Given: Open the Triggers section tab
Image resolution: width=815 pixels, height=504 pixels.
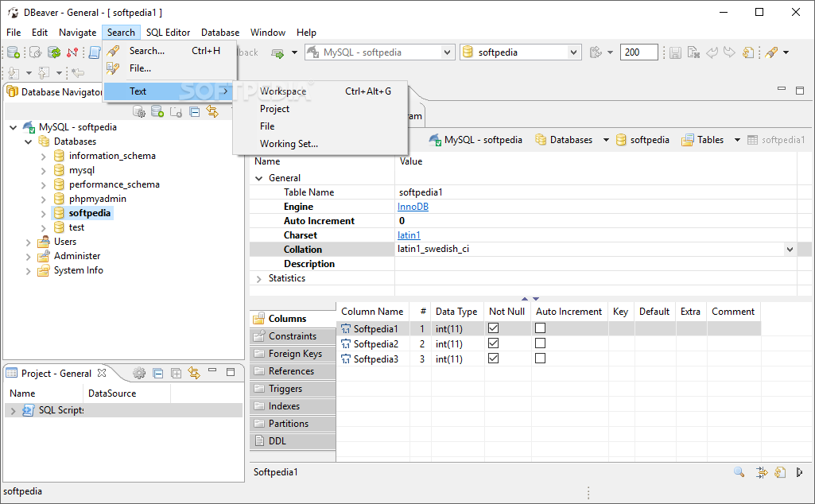Looking at the screenshot, I should pyautogui.click(x=293, y=389).
